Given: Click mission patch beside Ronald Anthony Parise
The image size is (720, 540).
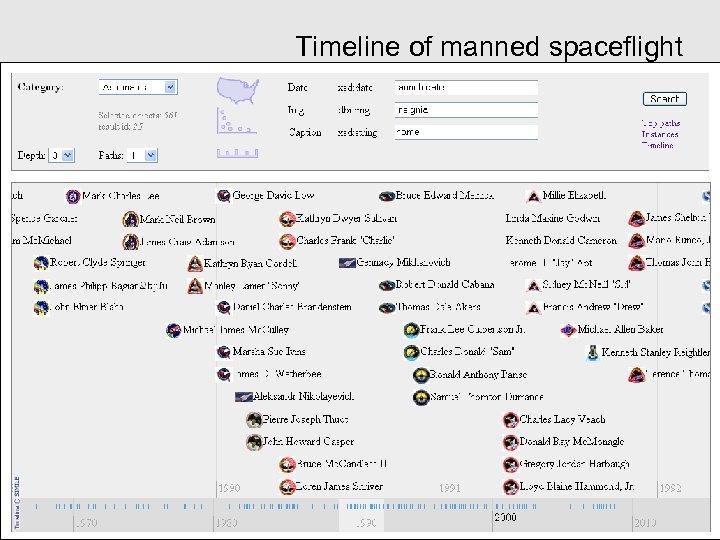Looking at the screenshot, I should [x=421, y=375].
